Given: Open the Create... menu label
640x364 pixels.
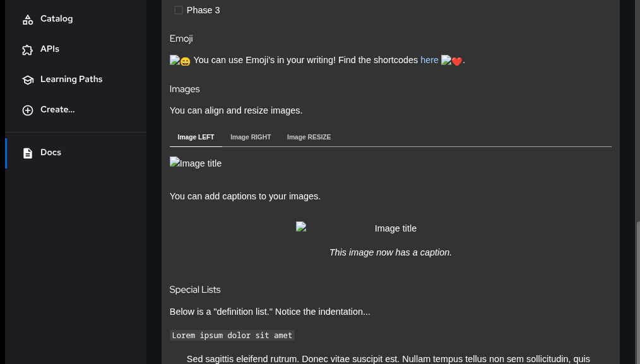Looking at the screenshot, I should click(57, 109).
